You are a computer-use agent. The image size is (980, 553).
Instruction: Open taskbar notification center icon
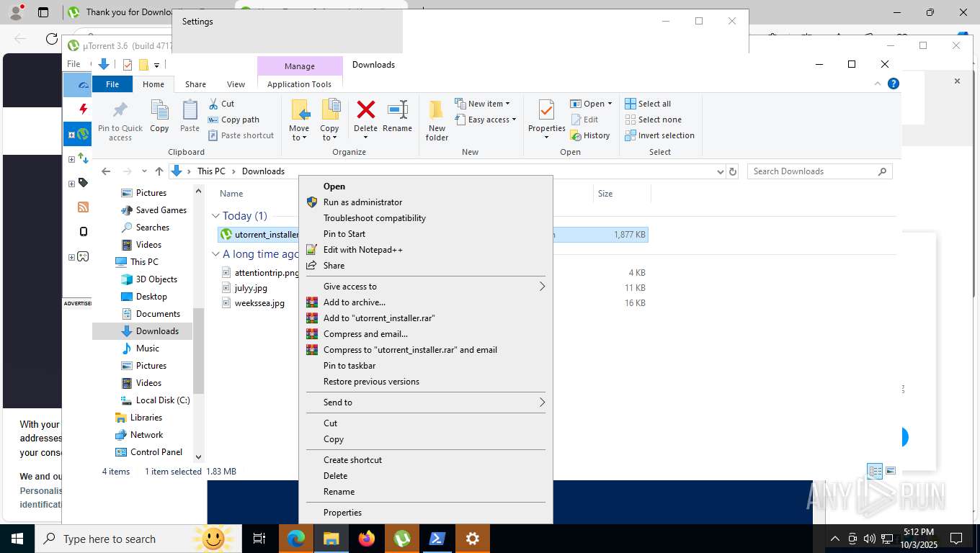pyautogui.click(x=956, y=539)
